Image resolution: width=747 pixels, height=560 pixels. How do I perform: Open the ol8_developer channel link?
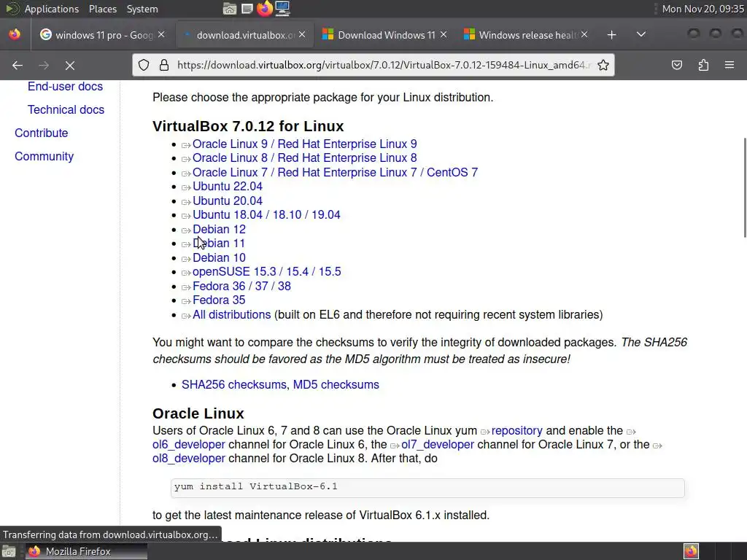189,458
